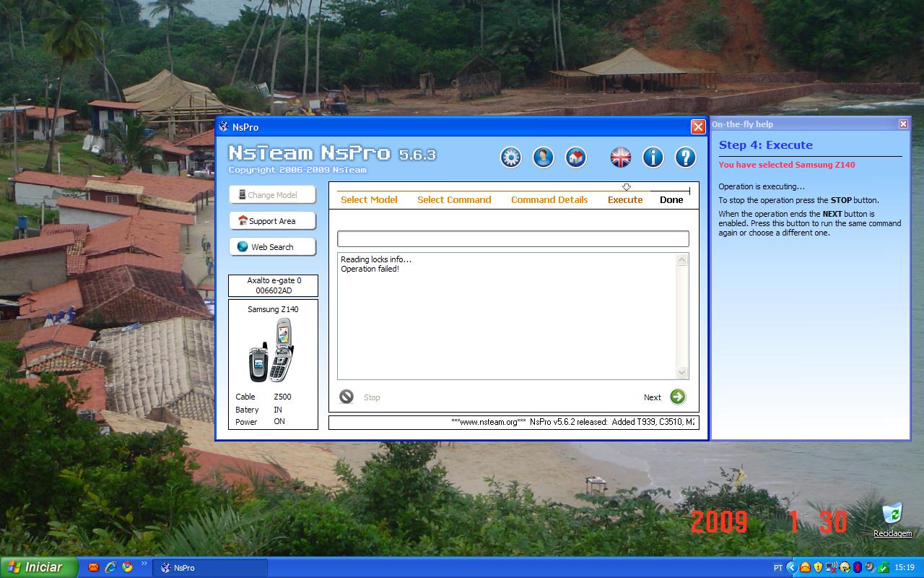The image size is (924, 578).
Task: Click the "Reading locks info..." log line
Action: click(x=376, y=259)
